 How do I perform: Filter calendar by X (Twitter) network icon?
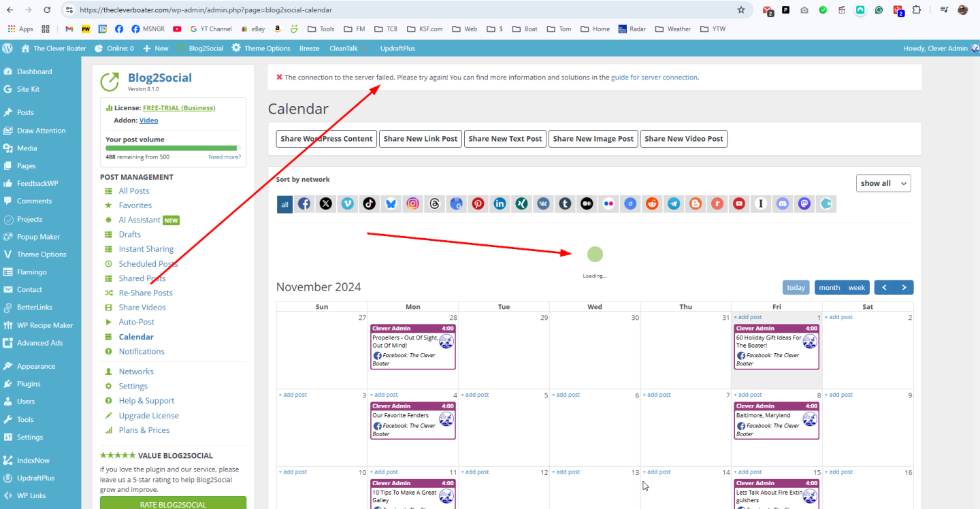pos(326,203)
